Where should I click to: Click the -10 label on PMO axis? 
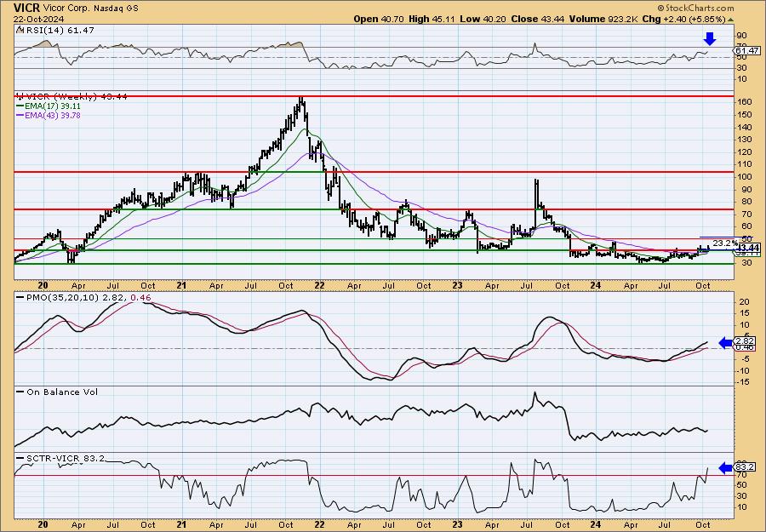tap(743, 371)
